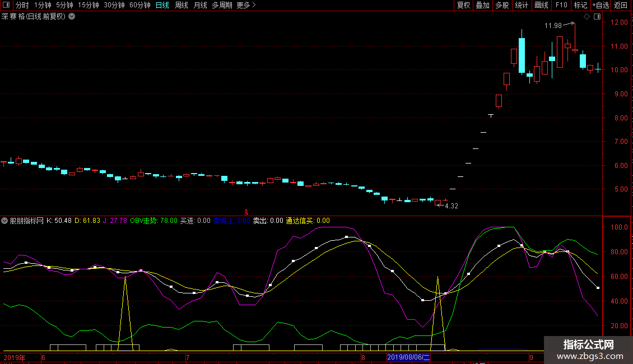Image resolution: width=633 pixels, height=364 pixels.
Task: Click the red S signal marker
Action: point(246,212)
